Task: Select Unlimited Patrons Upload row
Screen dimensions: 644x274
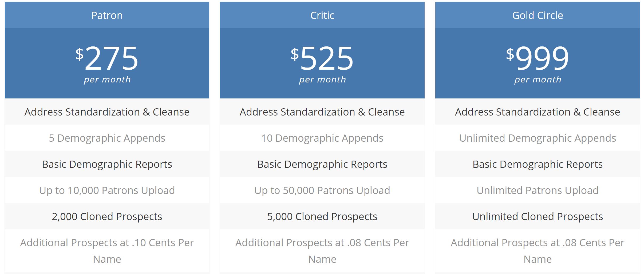Action: tap(538, 190)
